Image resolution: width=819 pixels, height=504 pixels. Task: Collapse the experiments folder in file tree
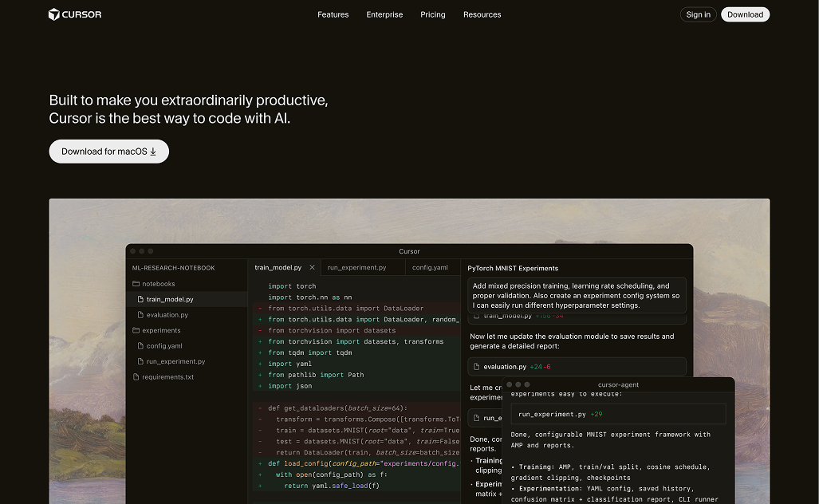161,330
